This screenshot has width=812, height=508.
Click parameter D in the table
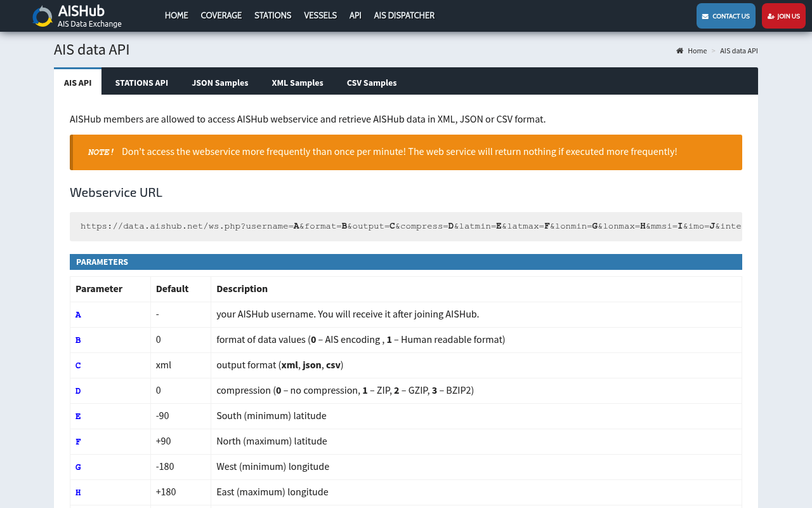[x=78, y=391]
